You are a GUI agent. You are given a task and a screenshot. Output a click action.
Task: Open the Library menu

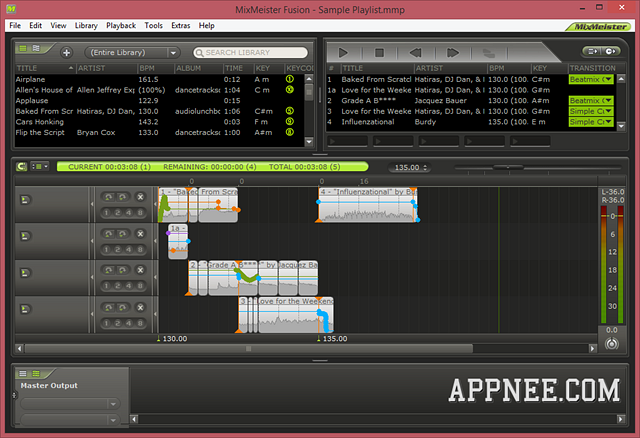click(86, 25)
